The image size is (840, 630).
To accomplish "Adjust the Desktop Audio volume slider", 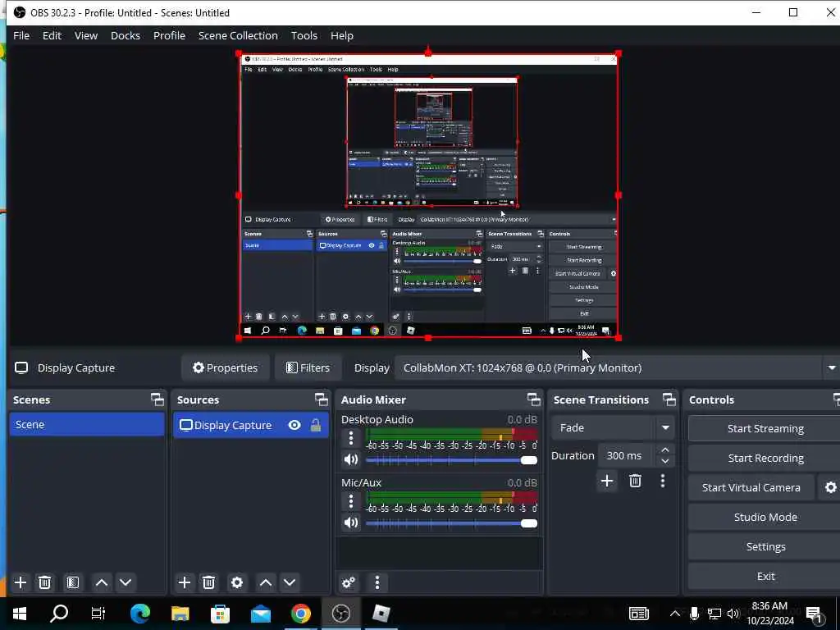I will (x=451, y=460).
